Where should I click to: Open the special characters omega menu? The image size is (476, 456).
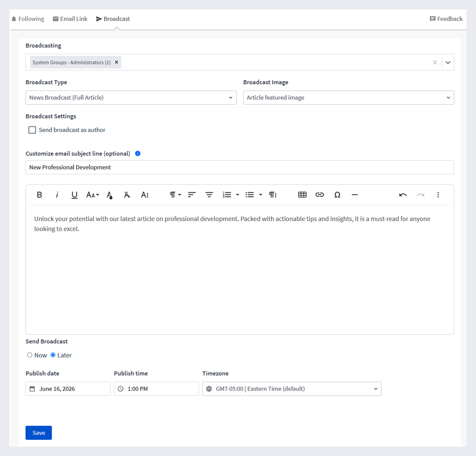(x=337, y=195)
